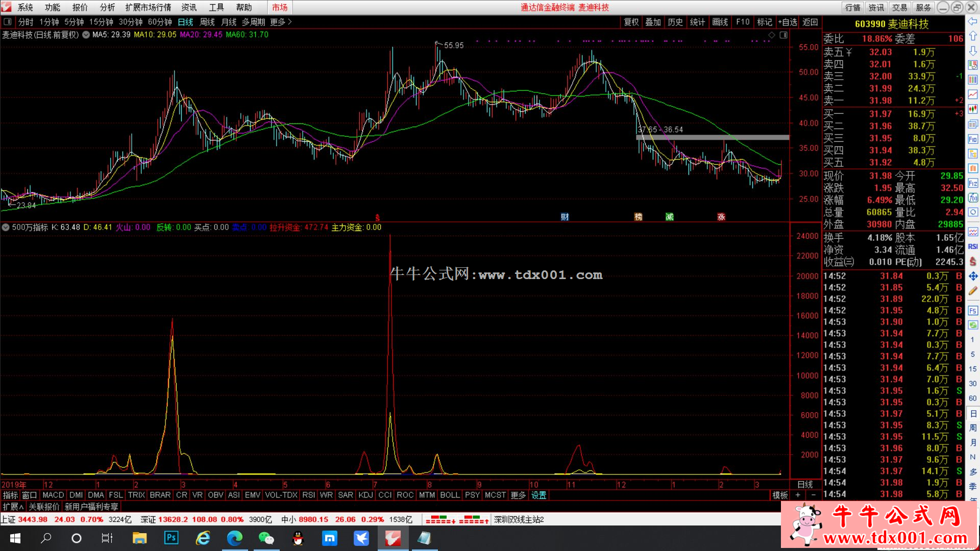Switch to 日线 daily period
The height and width of the screenshot is (551, 980).
pos(185,22)
